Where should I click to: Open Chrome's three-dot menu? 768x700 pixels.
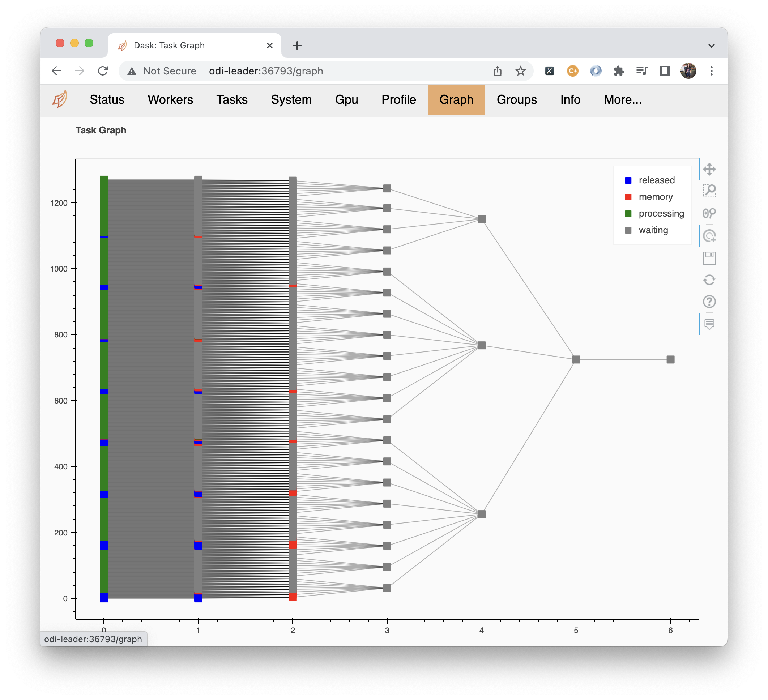pos(711,71)
